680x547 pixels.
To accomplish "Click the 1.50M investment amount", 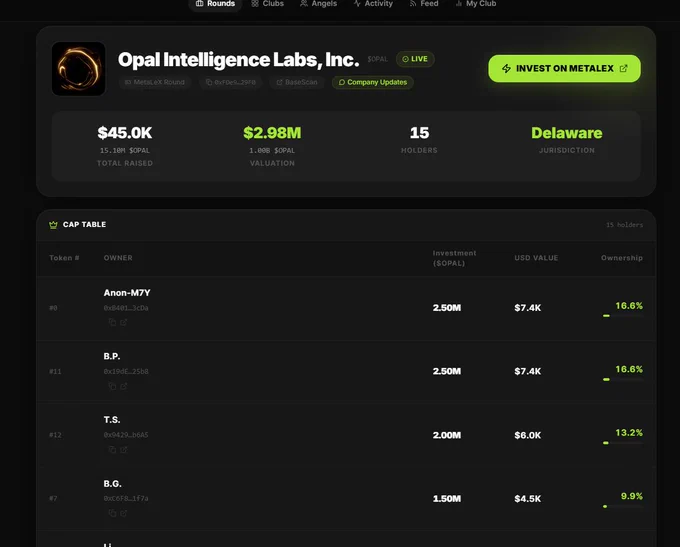I will (x=447, y=499).
